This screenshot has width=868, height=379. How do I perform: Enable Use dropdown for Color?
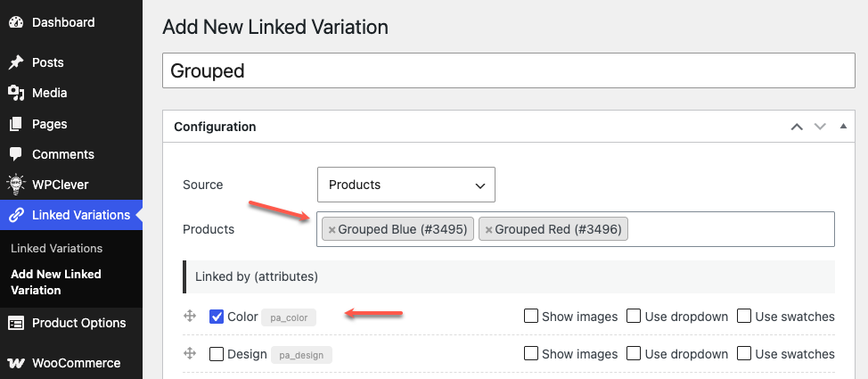[634, 317]
